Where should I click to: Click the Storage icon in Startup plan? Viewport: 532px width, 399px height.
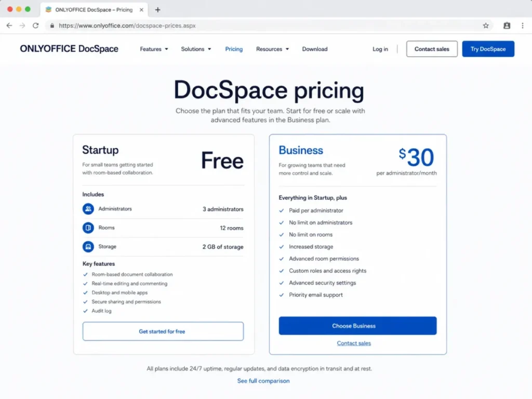click(x=88, y=247)
